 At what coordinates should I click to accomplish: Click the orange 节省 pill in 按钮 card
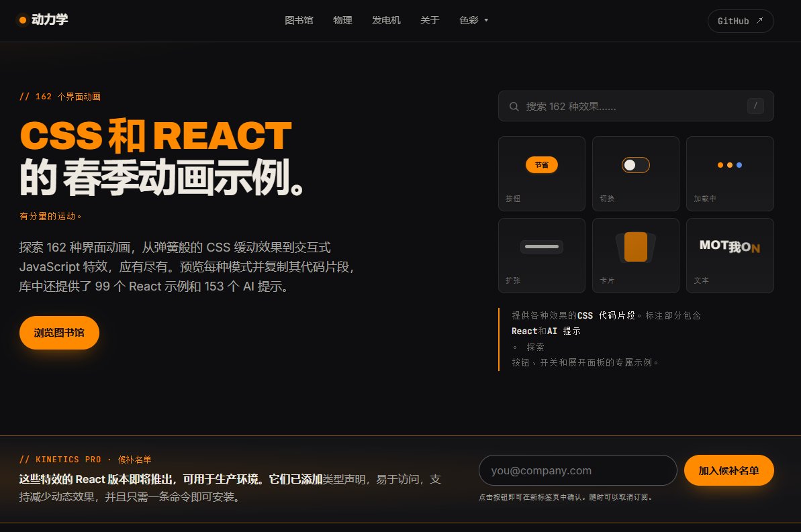[541, 165]
